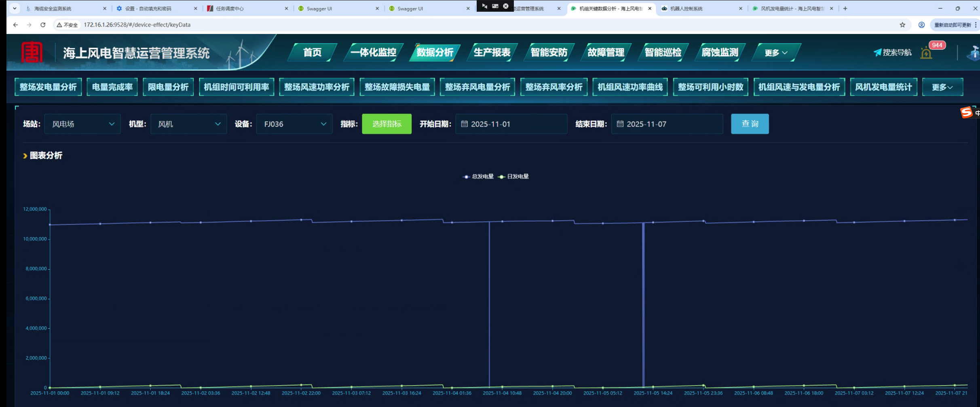980x407 pixels.
Task: Expand the 场站 dropdown showing 风电场
Action: coord(82,124)
